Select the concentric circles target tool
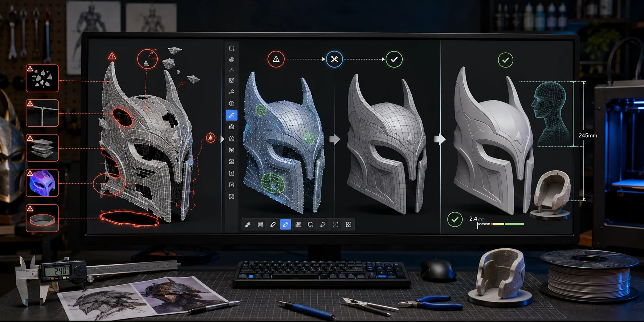The height and width of the screenshot is (322, 644). tap(232, 60)
